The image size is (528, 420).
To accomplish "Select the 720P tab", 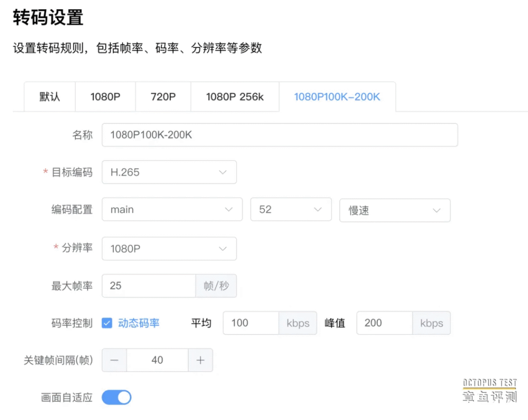I will (163, 96).
